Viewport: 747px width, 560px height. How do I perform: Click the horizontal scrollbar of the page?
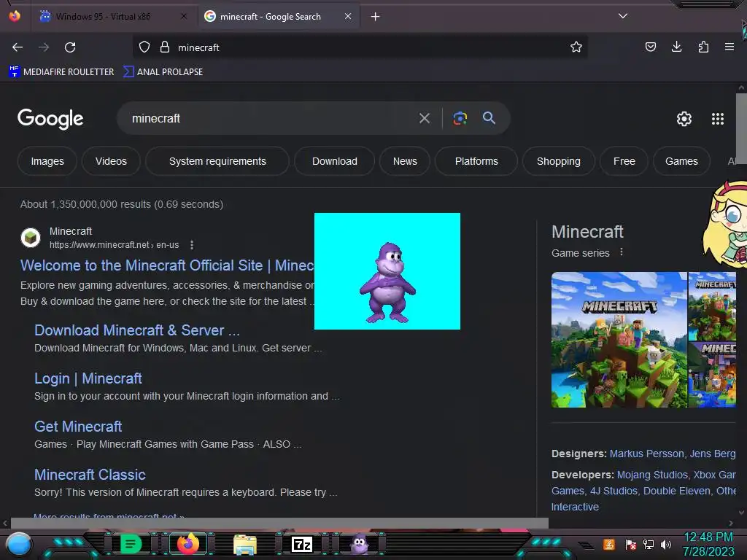click(279, 523)
